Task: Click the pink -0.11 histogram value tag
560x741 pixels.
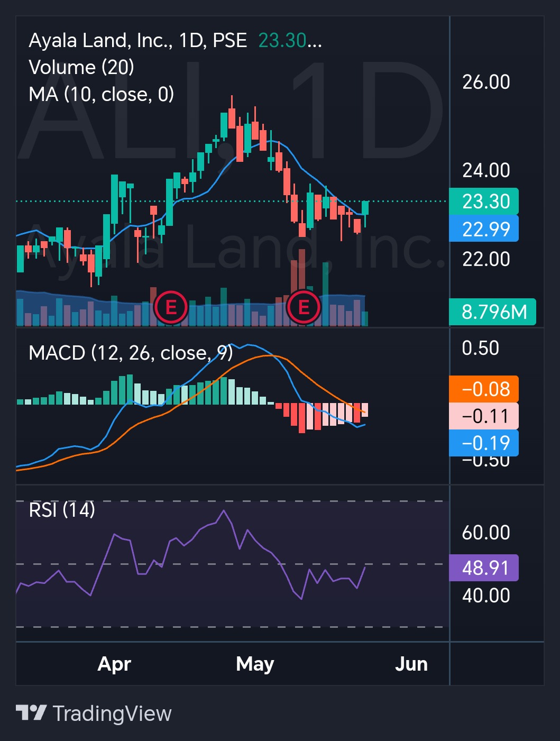Action: pos(484,416)
